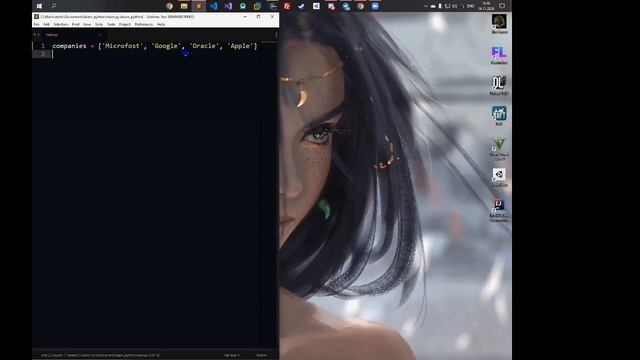Select the Sublime Text taskbar icon
The image size is (640, 360).
point(199,6)
